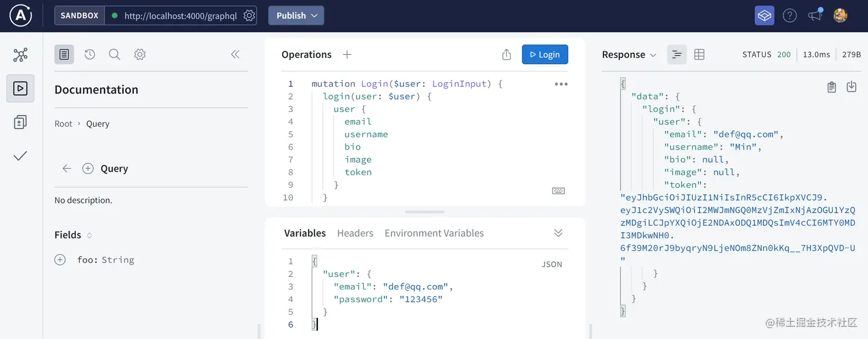Click the mutation Login line

click(407, 83)
